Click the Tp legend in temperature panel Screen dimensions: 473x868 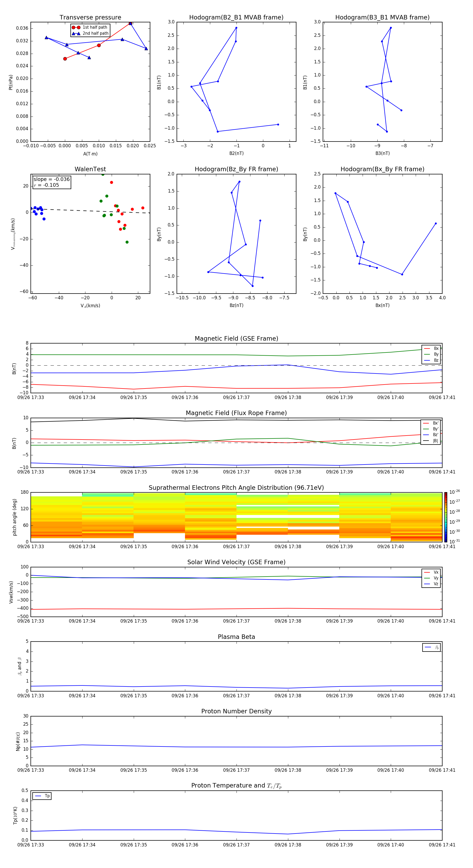[42, 796]
